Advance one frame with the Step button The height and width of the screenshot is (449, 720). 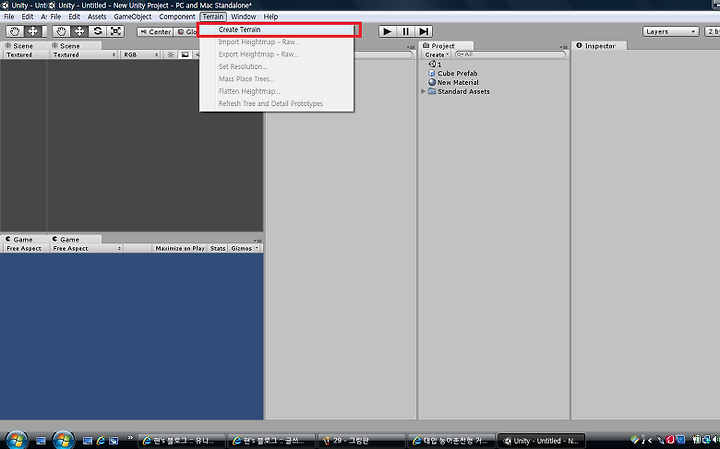pyautogui.click(x=423, y=31)
